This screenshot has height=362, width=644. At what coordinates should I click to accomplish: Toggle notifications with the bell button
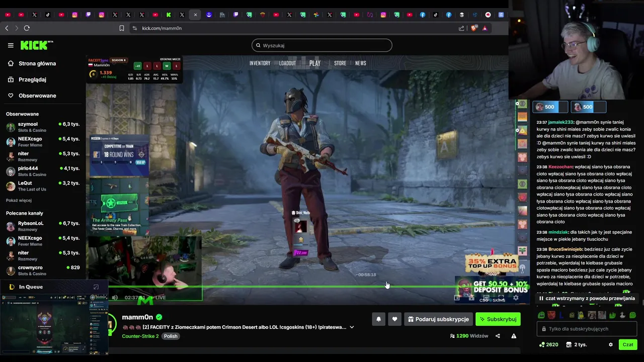[x=379, y=319]
